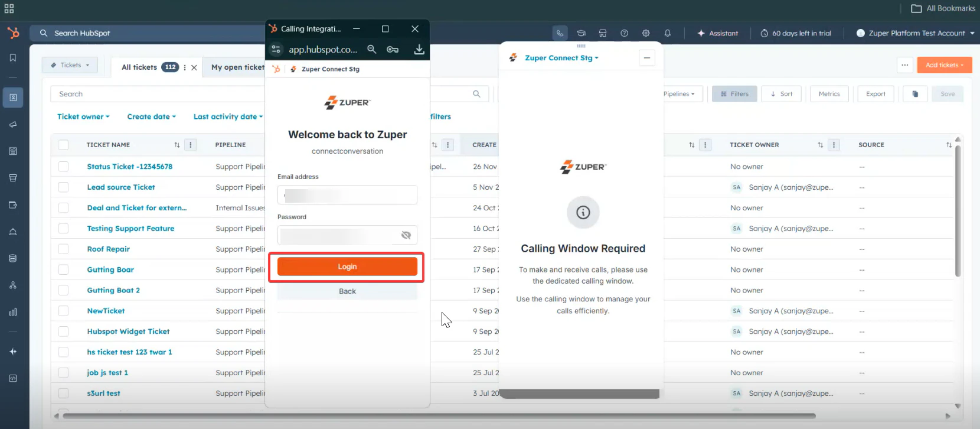This screenshot has width=980, height=429.
Task: Check the Status Ticket -12345678 row checkbox
Action: click(64, 167)
